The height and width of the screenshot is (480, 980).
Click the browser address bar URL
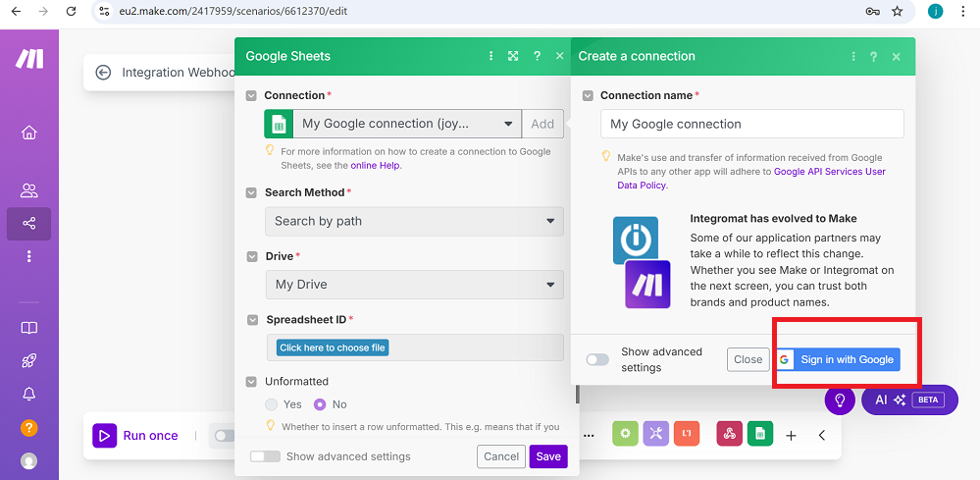(233, 11)
